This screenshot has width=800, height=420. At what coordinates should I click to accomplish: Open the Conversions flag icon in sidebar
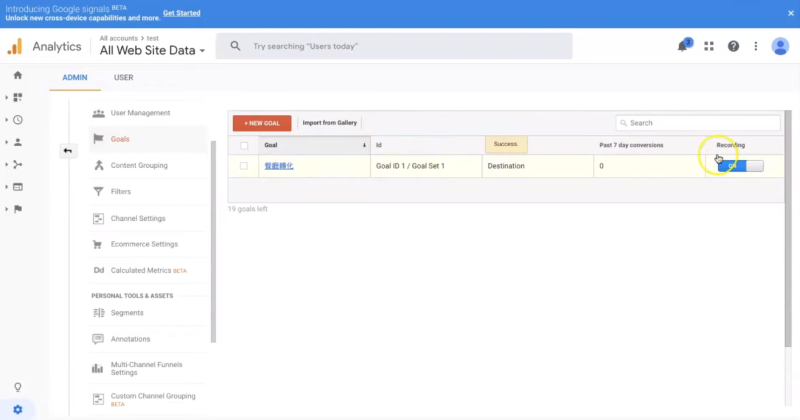[x=18, y=209]
